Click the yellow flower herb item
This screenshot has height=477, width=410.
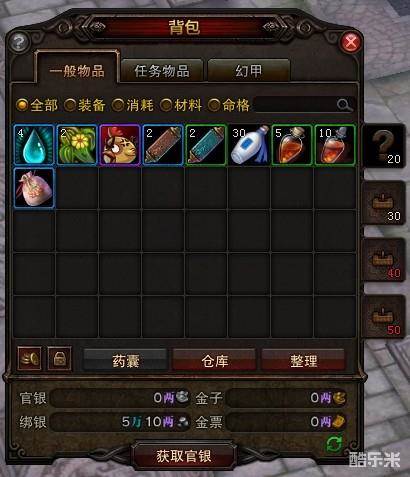pos(77,145)
